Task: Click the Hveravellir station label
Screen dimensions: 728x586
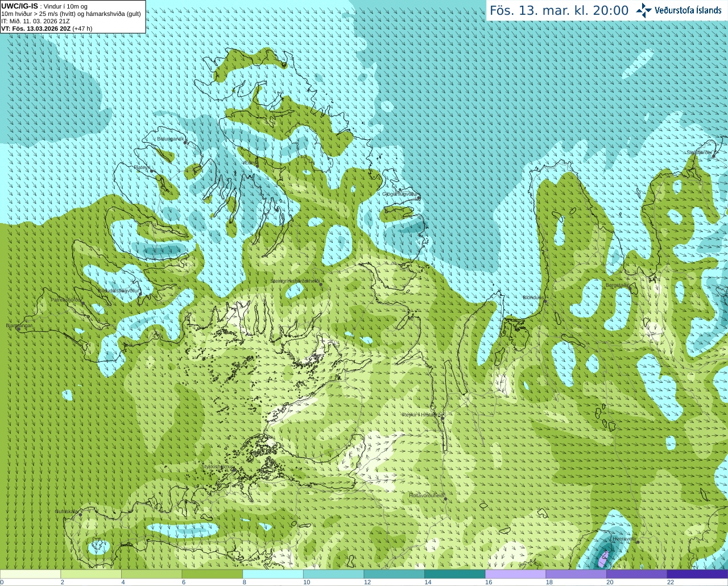Action: (x=624, y=538)
